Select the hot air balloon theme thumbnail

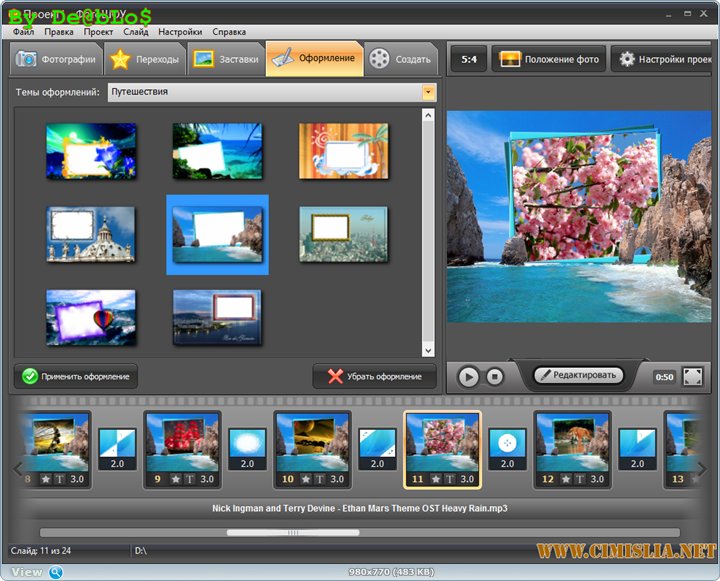[x=91, y=317]
